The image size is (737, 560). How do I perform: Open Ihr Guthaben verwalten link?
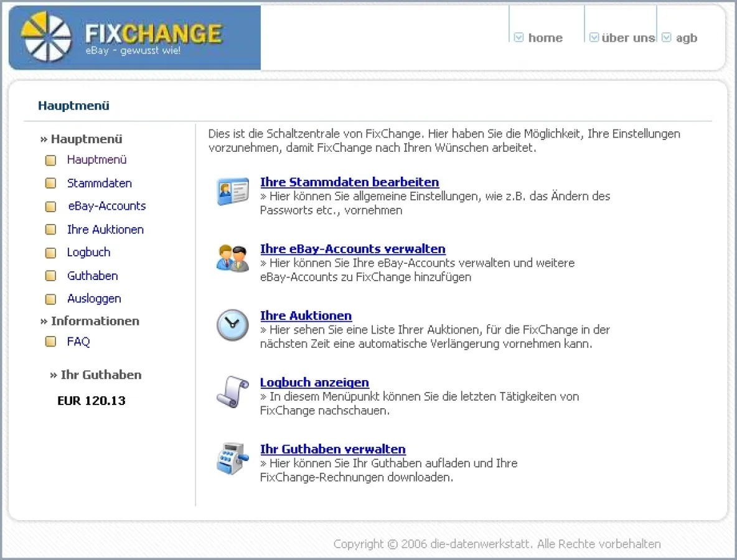coord(332,449)
